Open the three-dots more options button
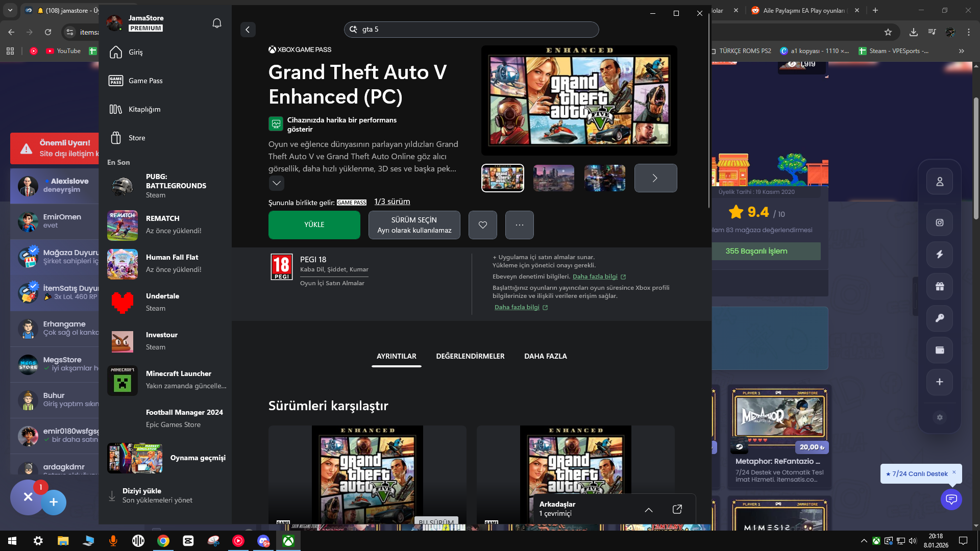 [x=520, y=225]
